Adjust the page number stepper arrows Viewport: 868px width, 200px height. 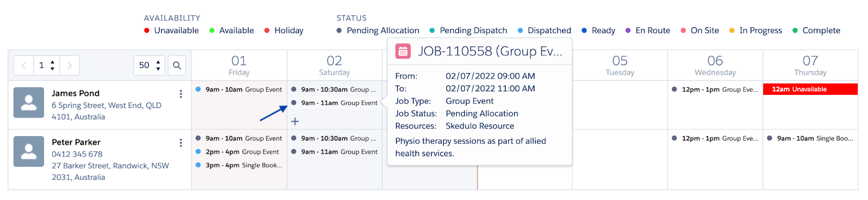pos(52,66)
